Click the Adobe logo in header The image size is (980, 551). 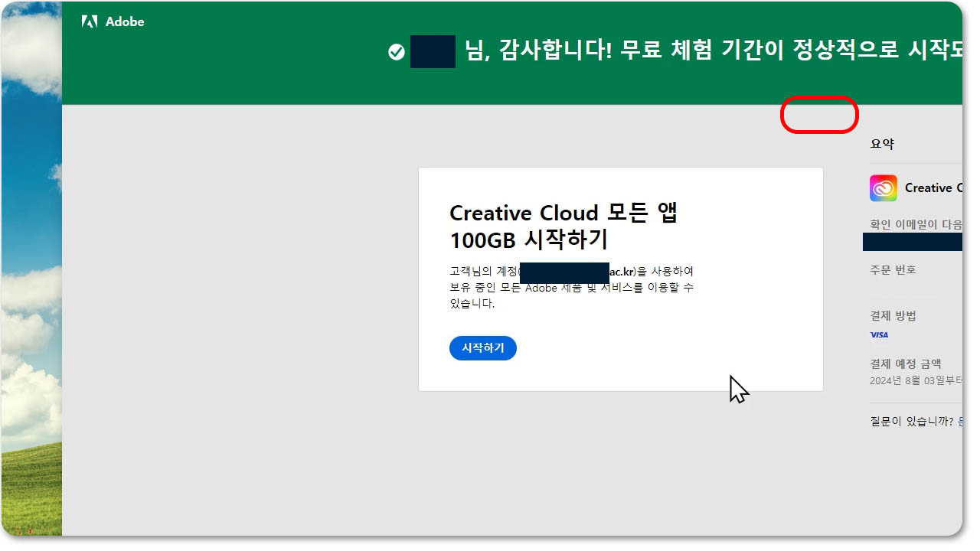click(113, 21)
